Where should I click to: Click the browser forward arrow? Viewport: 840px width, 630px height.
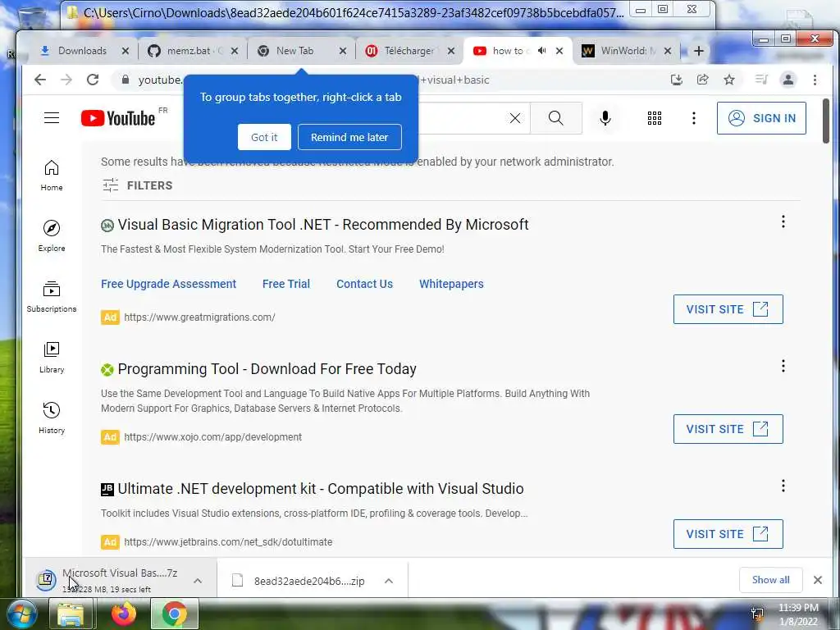pyautogui.click(x=66, y=80)
